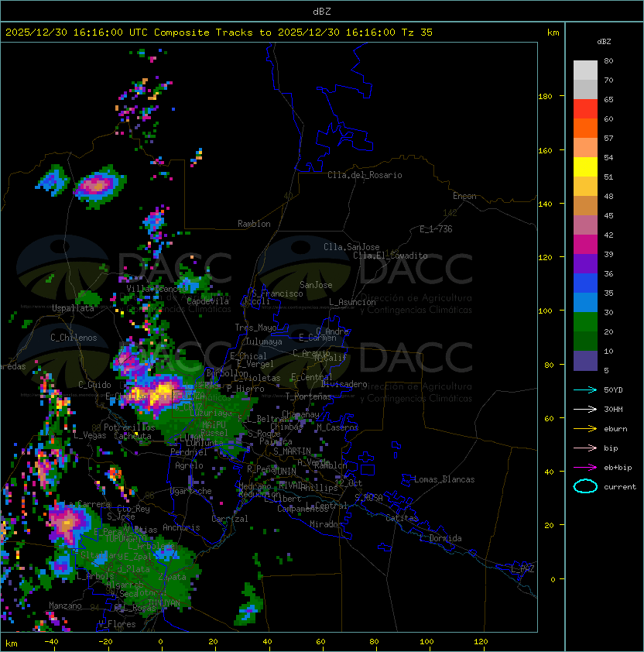
Task: Select the green 20-30 dBZ color band
Action: coord(585,322)
